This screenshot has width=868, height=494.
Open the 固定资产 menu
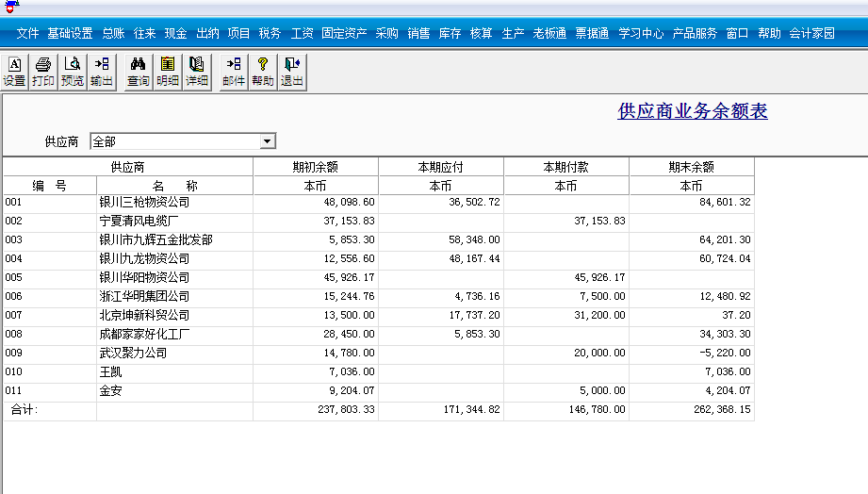coord(344,33)
